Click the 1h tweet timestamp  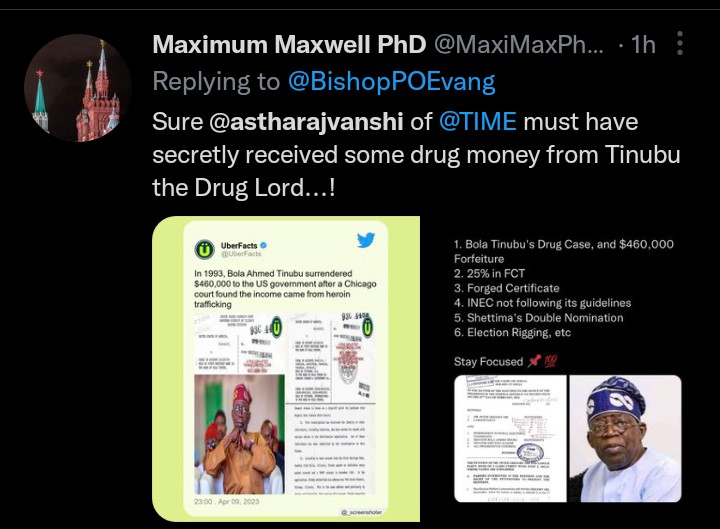[643, 45]
